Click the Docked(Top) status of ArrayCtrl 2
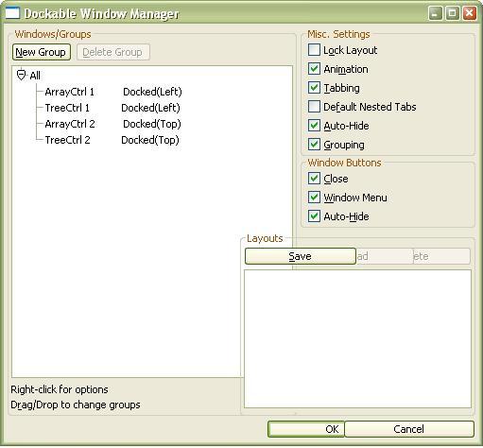Image resolution: width=483 pixels, height=448 pixels. pos(152,124)
